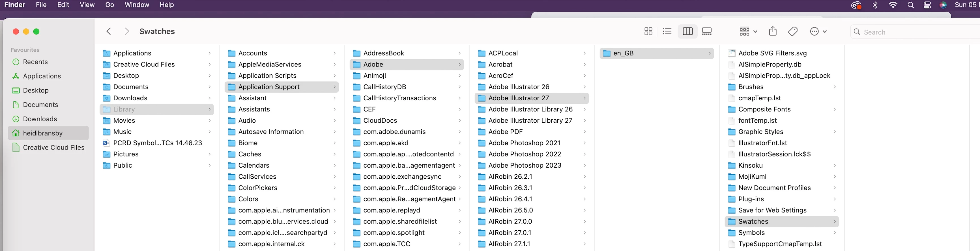Open the Group By dropdown
Screen dimensions: 980x251
pos(748,32)
